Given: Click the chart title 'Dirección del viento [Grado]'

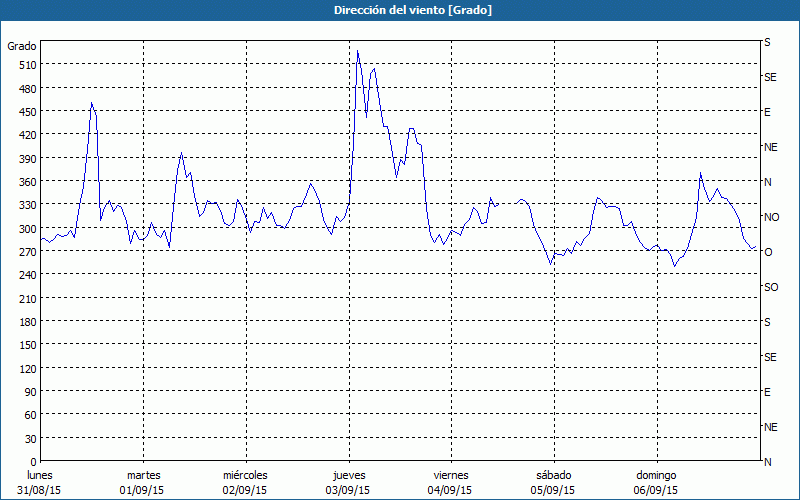Looking at the screenshot, I should point(399,10).
